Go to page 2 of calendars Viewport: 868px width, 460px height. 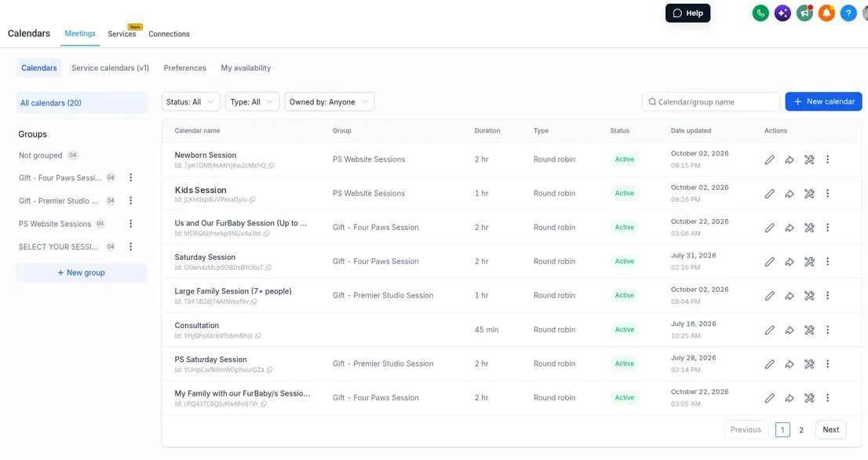click(x=801, y=430)
